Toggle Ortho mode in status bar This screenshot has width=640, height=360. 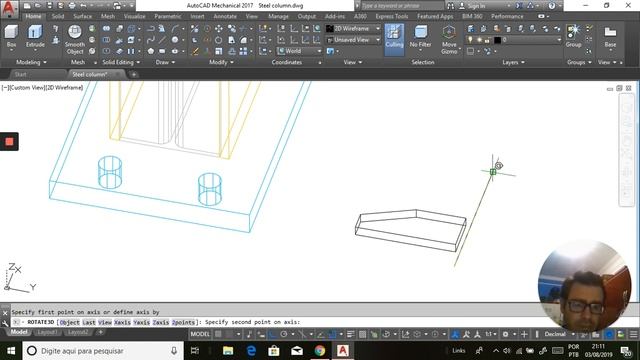[x=272, y=334]
